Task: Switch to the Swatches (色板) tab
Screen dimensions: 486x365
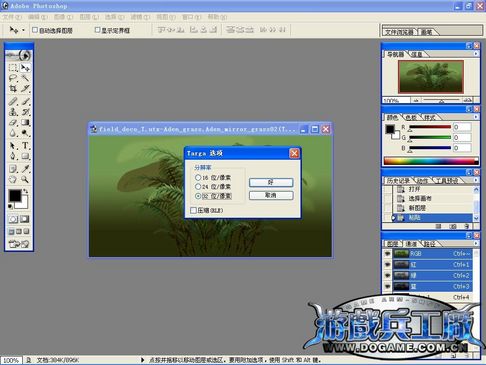Action: 411,117
